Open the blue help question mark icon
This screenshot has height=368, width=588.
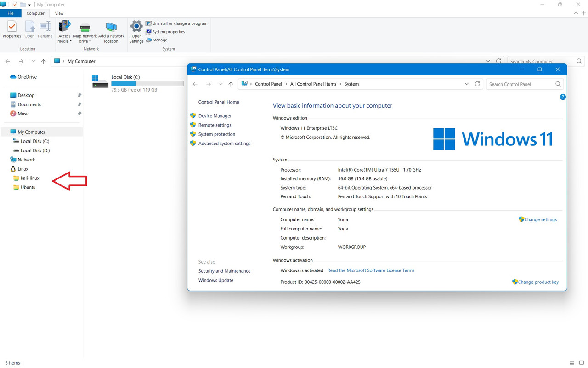563,97
